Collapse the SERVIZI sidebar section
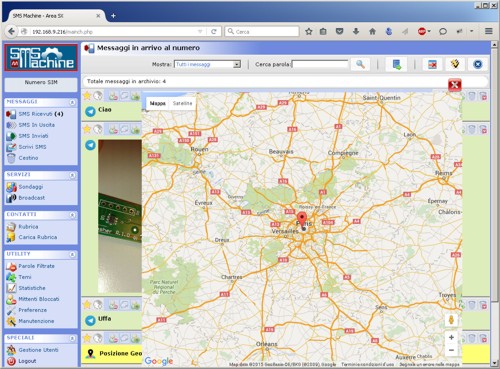This screenshot has width=500, height=369. pyautogui.click(x=72, y=175)
